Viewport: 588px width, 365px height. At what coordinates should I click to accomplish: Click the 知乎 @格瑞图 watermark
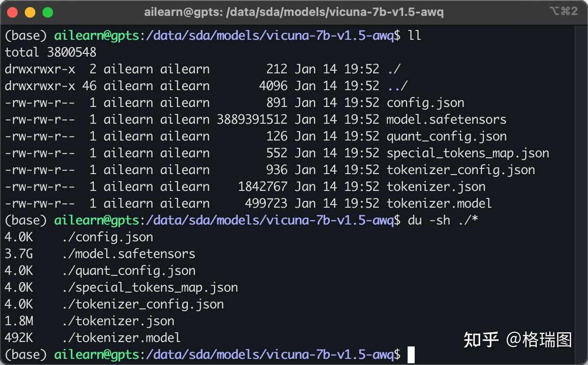[517, 339]
